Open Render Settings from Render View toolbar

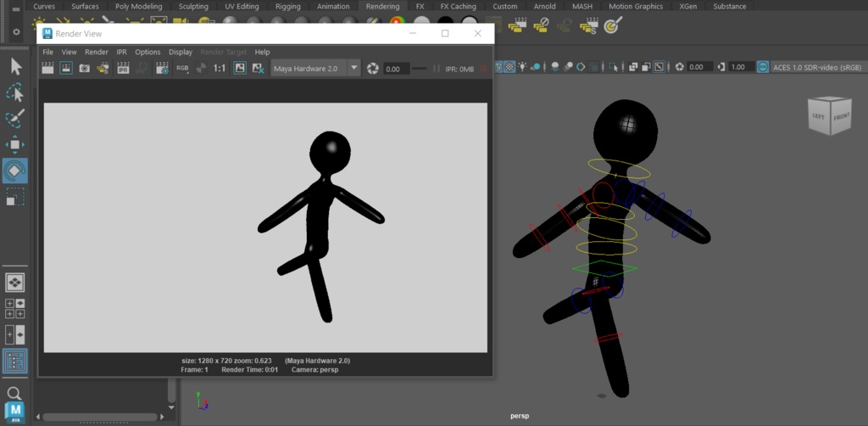162,68
